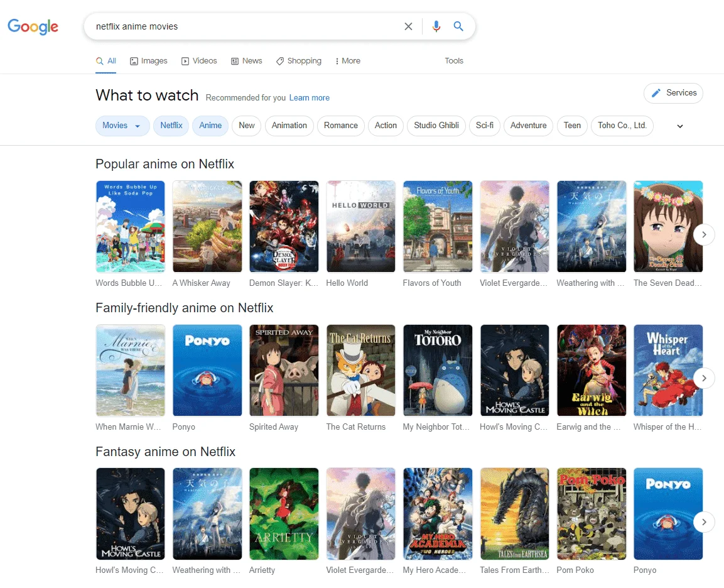Switch to the Images tab
The height and width of the screenshot is (588, 724).
pos(149,61)
